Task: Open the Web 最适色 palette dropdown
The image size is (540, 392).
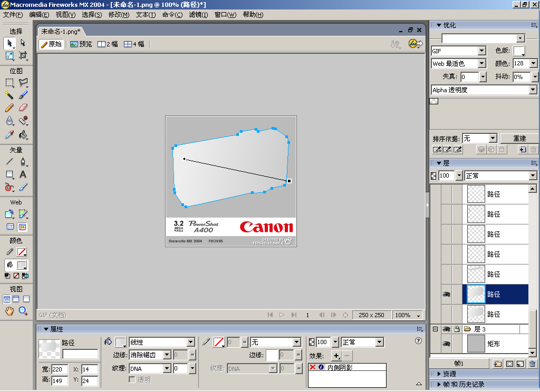Action: [482, 63]
